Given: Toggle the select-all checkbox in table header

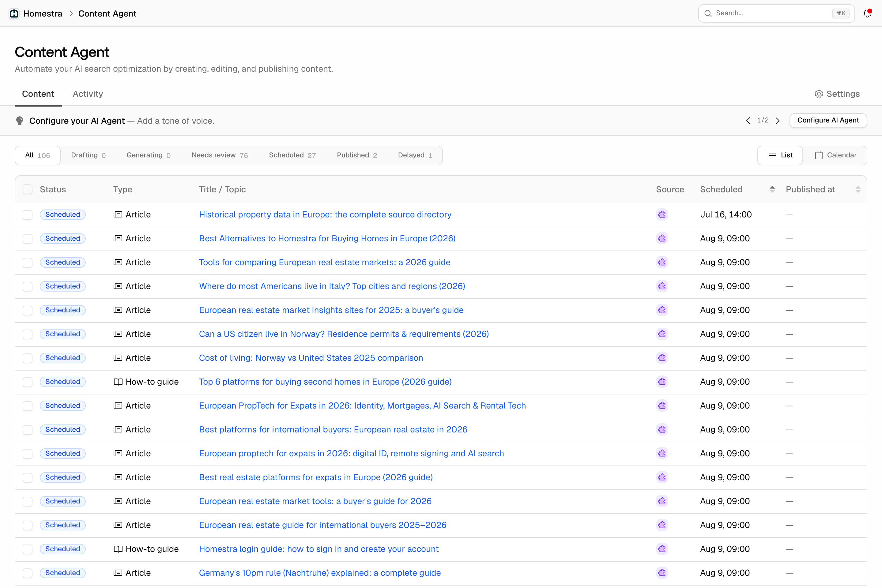Looking at the screenshot, I should (x=27, y=189).
